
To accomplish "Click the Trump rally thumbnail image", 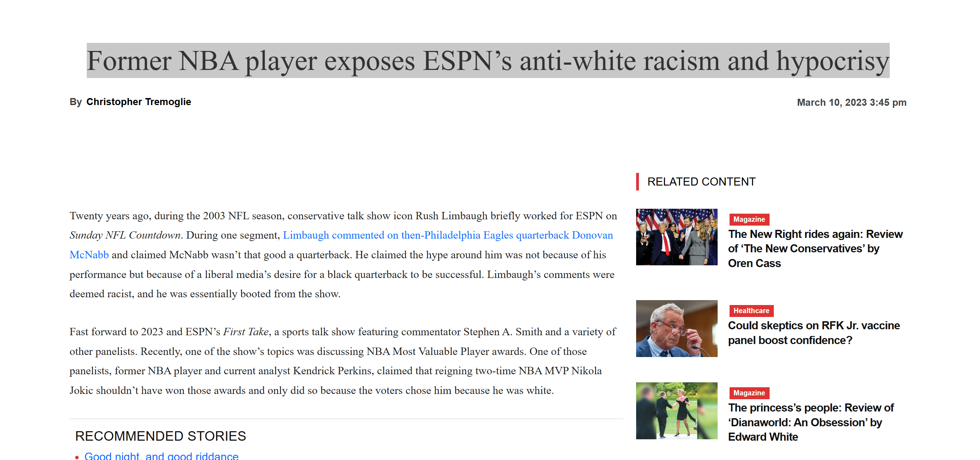I will coord(677,237).
